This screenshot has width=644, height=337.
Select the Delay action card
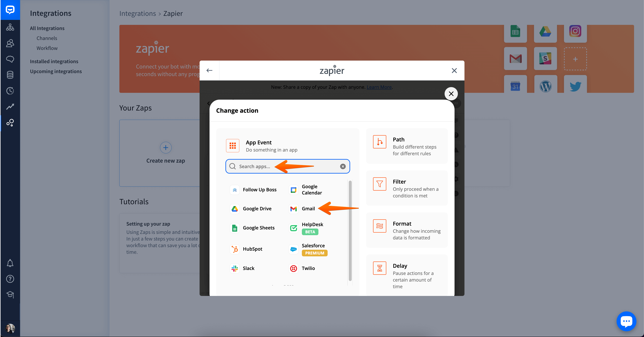click(x=407, y=275)
